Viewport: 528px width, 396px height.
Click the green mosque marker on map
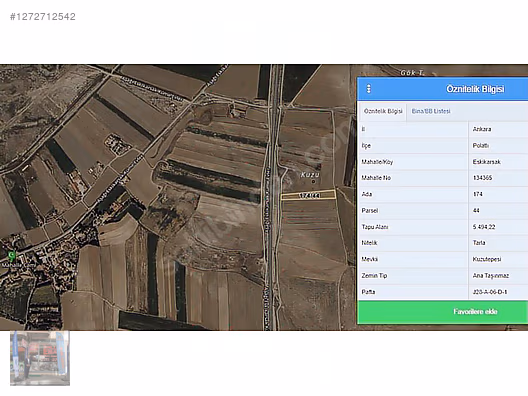pos(12,256)
